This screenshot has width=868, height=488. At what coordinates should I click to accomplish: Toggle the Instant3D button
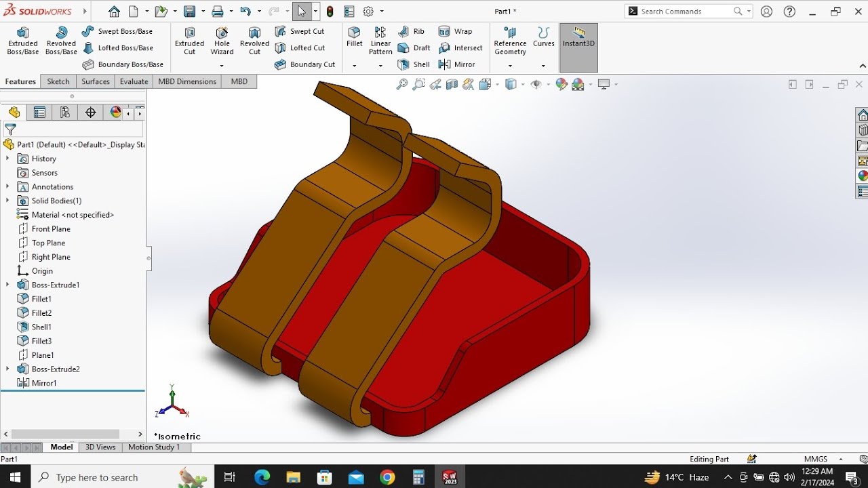click(x=578, y=47)
